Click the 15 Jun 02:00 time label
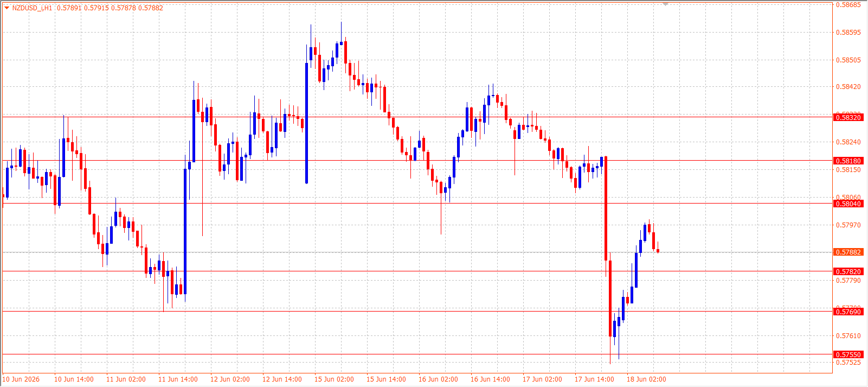This screenshot has height=387, width=868. 334,379
